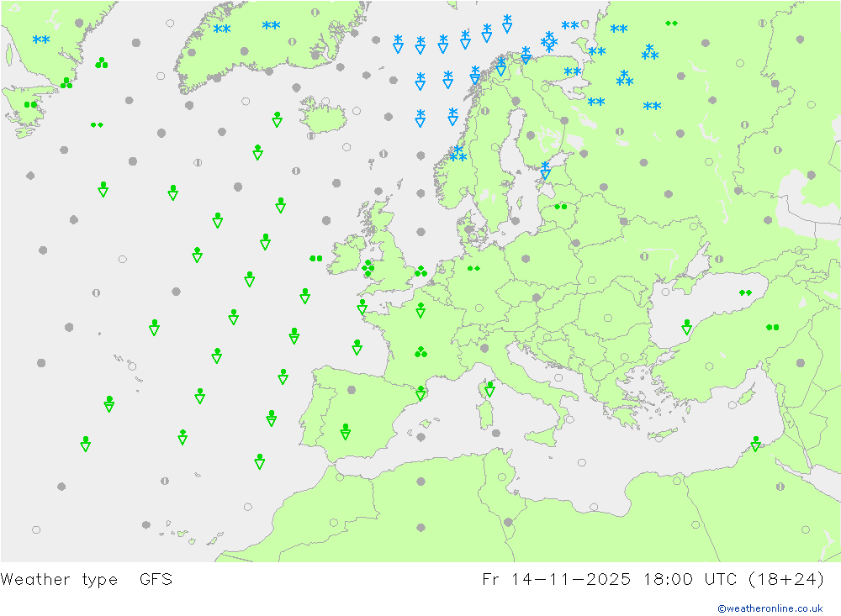Click the double-snowflake symbol over southern Norway
The height and width of the screenshot is (616, 841).
(x=458, y=153)
